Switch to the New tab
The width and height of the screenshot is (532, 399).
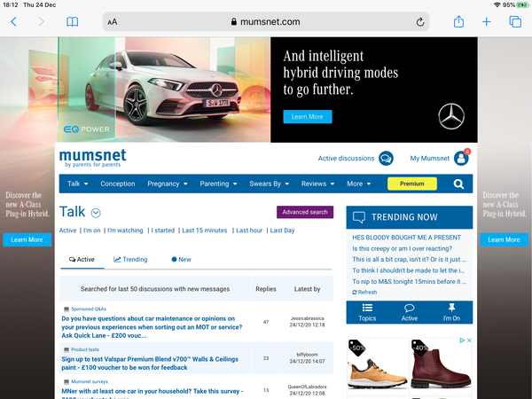pos(182,260)
